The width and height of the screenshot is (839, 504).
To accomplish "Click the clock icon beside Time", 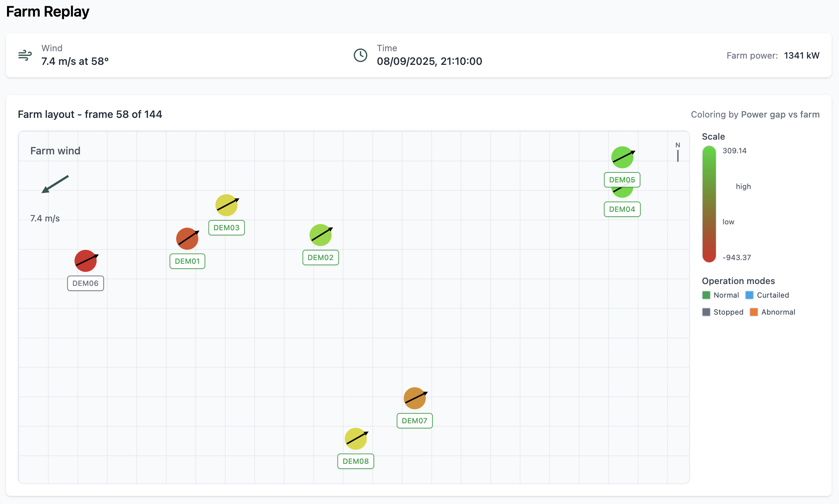I will 361,55.
